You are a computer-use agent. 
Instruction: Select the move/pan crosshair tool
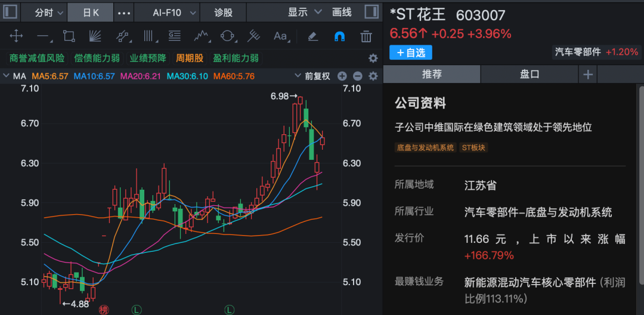click(x=17, y=36)
